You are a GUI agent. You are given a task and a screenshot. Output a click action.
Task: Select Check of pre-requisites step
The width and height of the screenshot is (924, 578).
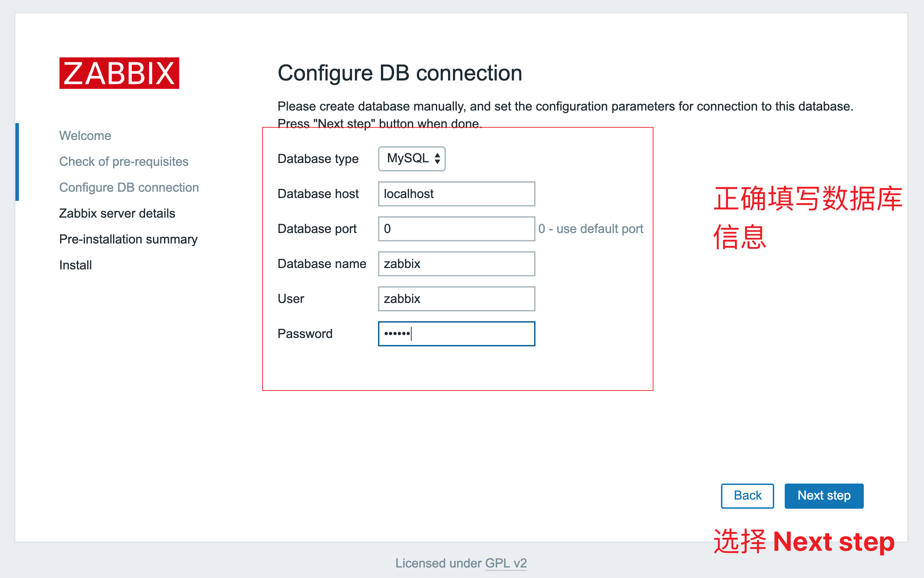click(124, 162)
